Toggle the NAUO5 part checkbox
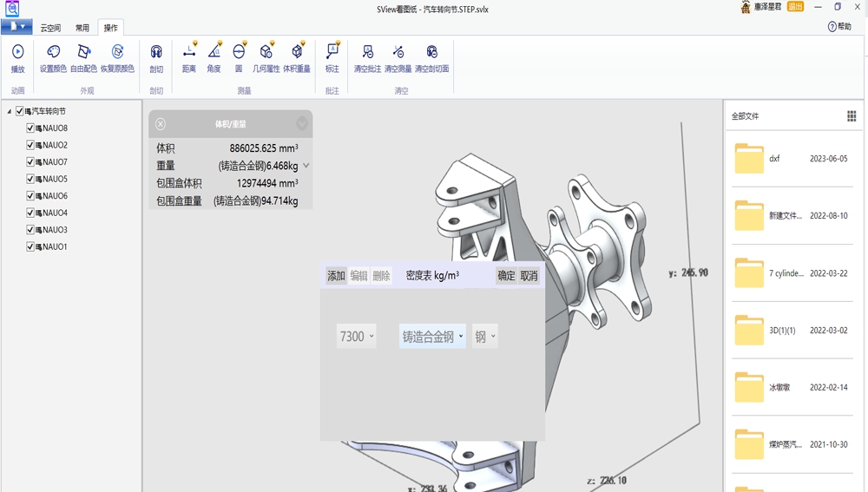Image resolution: width=868 pixels, height=492 pixels. pos(31,179)
